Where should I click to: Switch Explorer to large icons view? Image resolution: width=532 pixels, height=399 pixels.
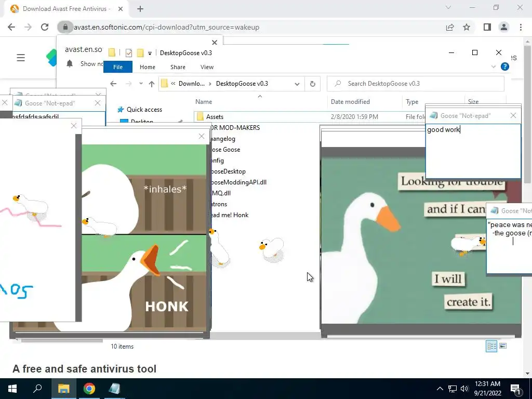[x=503, y=346]
